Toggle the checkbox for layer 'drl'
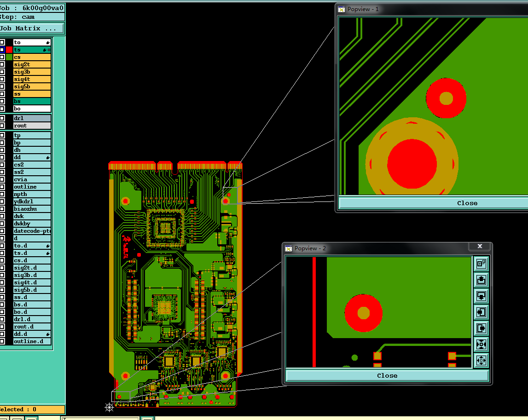 pyautogui.click(x=2, y=118)
